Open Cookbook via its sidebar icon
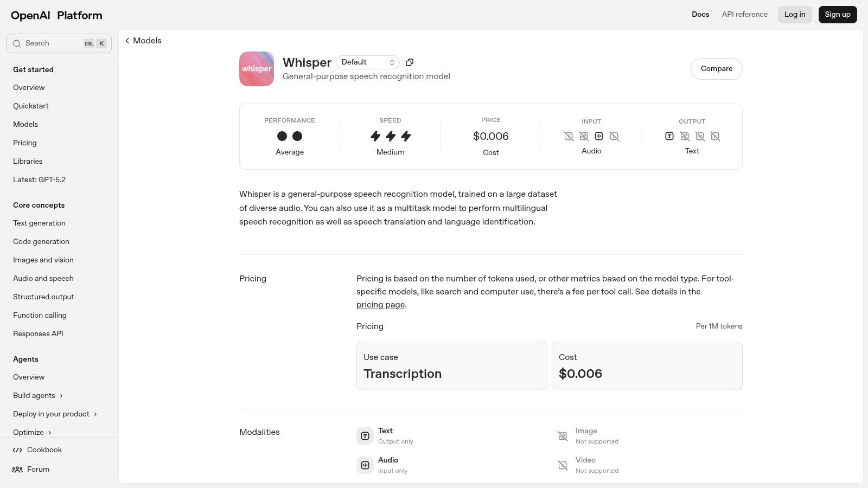Image resolution: width=868 pixels, height=488 pixels. click(17, 450)
